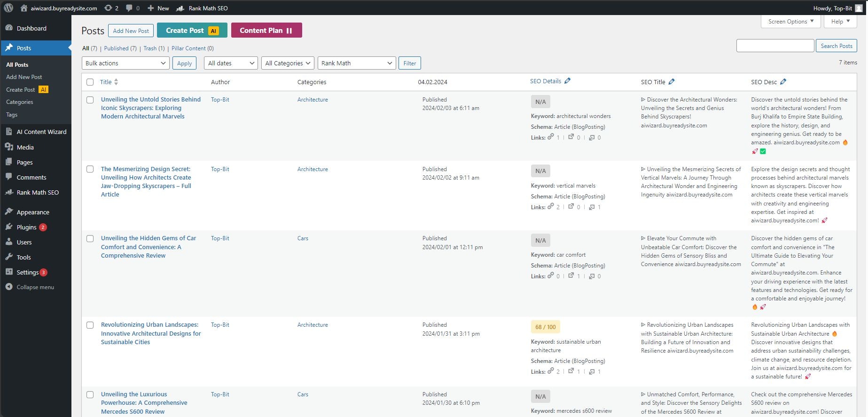
Task: Open the Trash posts filter link
Action: click(150, 48)
